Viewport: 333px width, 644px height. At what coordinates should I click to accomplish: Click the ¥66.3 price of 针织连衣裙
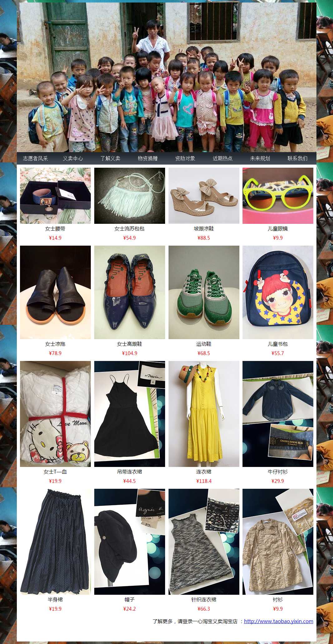204,608
